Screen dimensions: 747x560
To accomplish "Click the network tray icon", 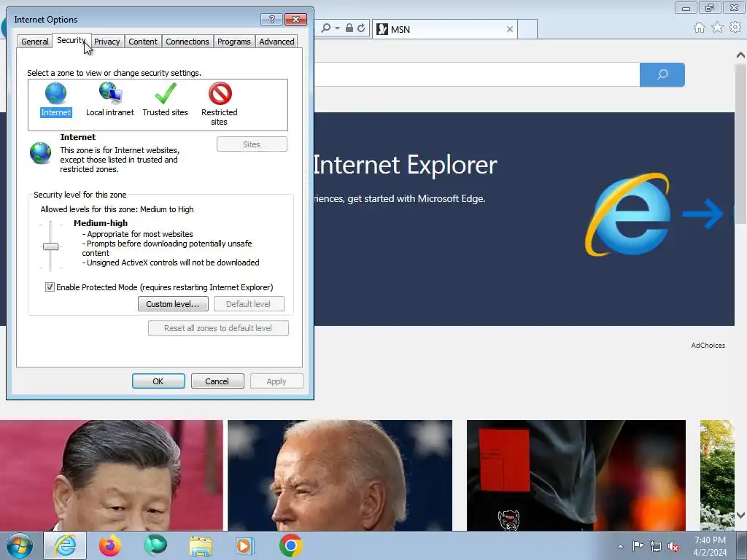I will pyautogui.click(x=656, y=546).
